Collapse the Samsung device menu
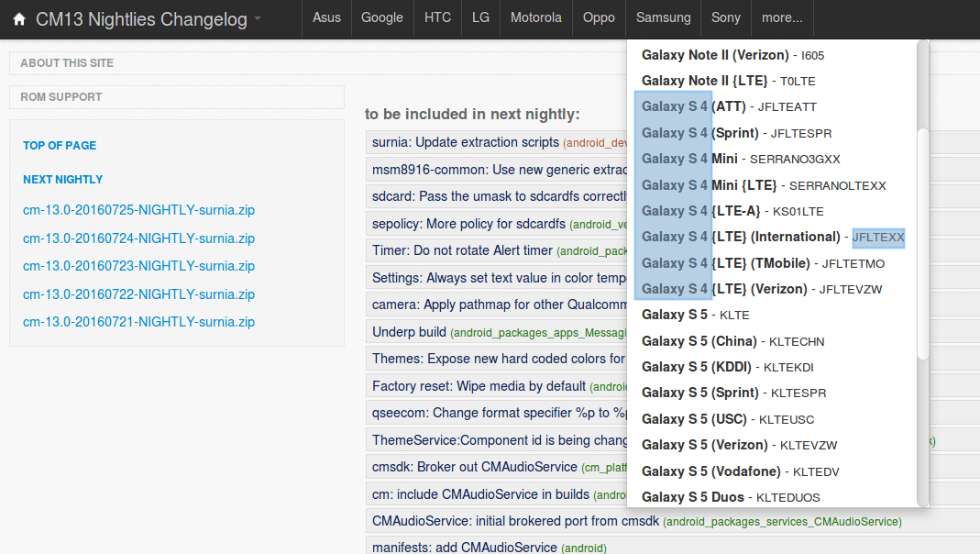 [663, 18]
